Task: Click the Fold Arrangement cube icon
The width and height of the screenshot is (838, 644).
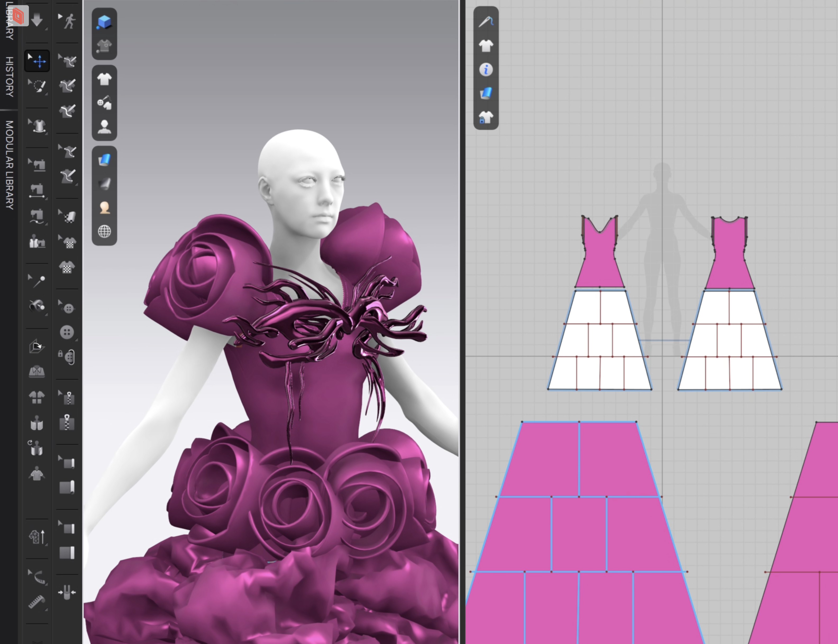Action: coord(37,346)
